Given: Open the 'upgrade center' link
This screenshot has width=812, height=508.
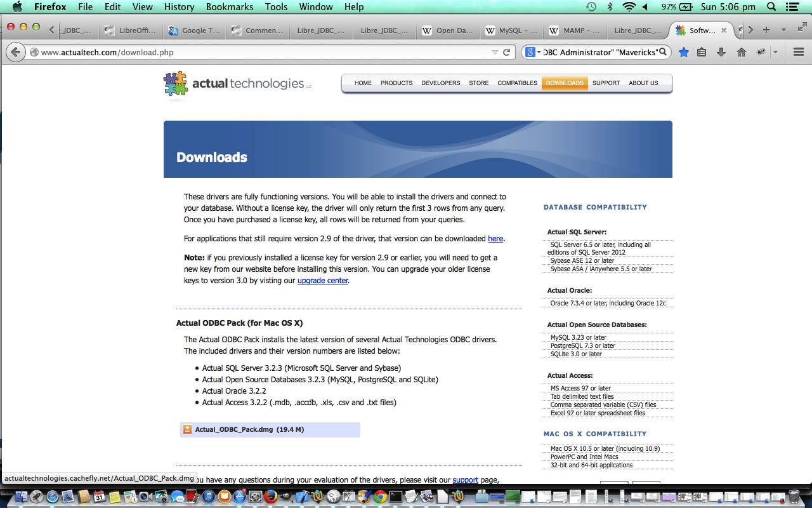Looking at the screenshot, I should pos(323,281).
